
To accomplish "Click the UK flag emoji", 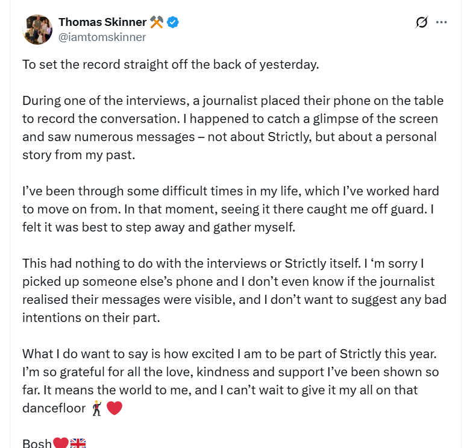I will pos(78,444).
